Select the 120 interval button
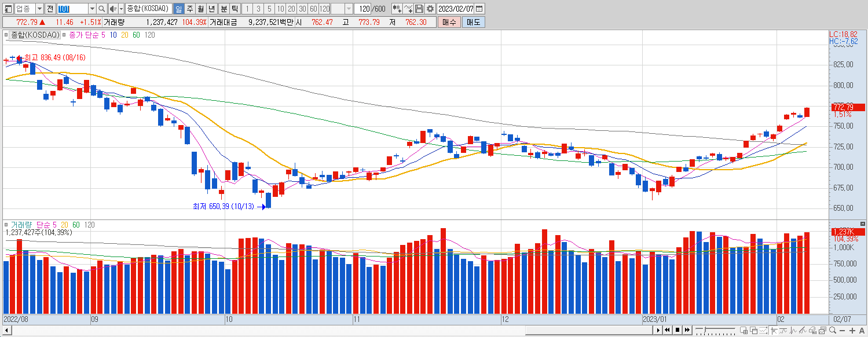The width and height of the screenshot is (868, 337). pyautogui.click(x=324, y=9)
